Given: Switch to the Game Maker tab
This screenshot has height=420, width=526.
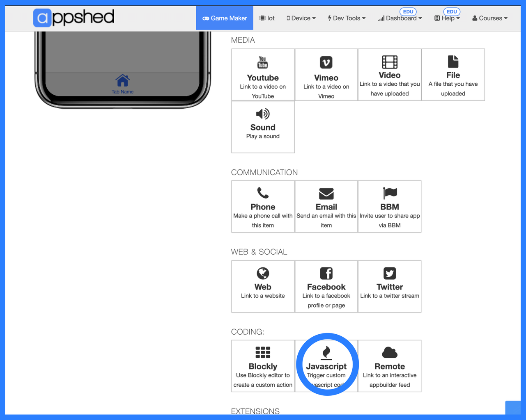Looking at the screenshot, I should 224,18.
